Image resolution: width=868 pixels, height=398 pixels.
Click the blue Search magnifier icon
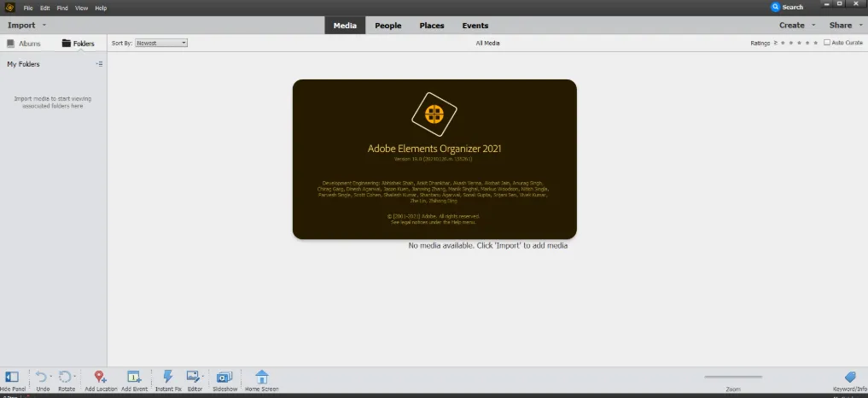[x=775, y=7]
